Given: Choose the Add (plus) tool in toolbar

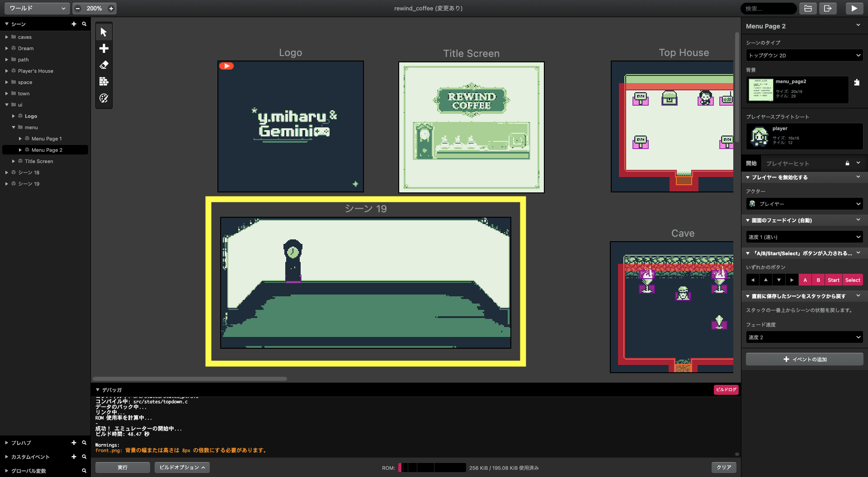Looking at the screenshot, I should [104, 48].
